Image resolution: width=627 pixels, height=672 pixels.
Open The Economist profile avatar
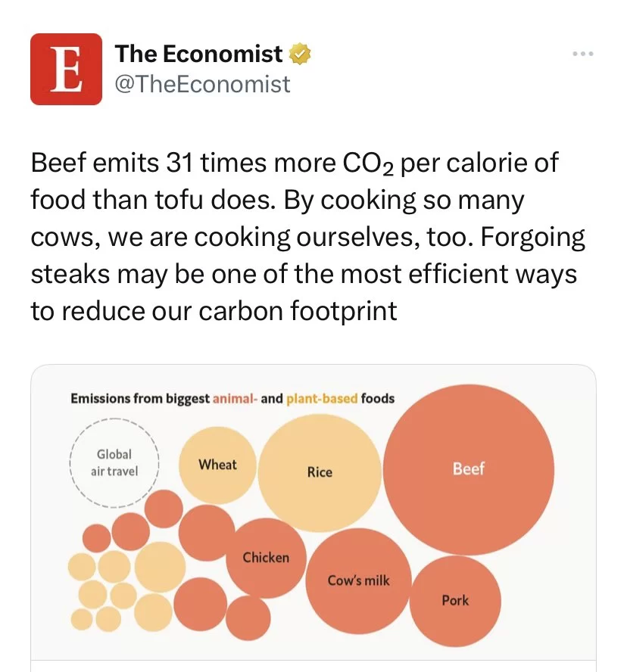pos(66,69)
